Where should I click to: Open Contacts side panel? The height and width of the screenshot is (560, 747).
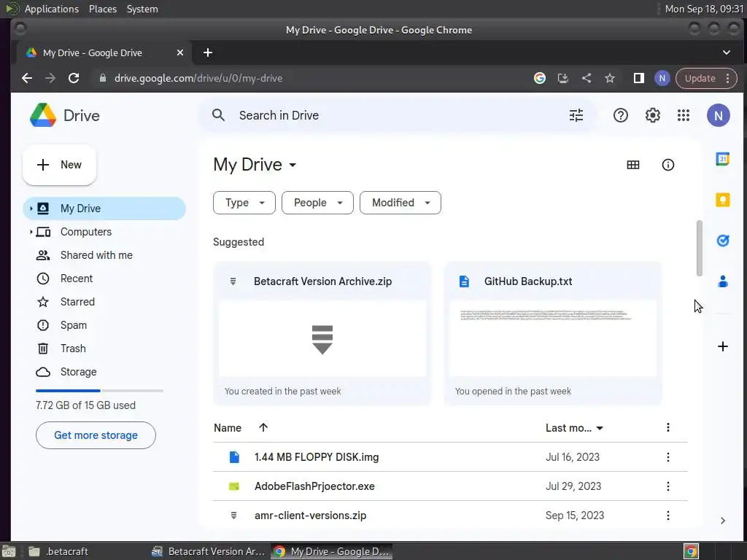[x=722, y=281]
